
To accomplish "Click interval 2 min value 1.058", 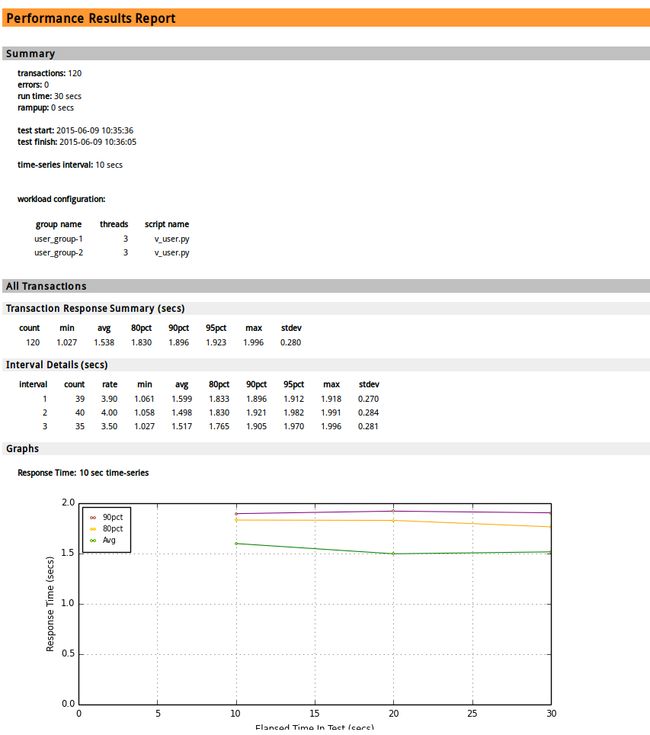I will pos(144,413).
